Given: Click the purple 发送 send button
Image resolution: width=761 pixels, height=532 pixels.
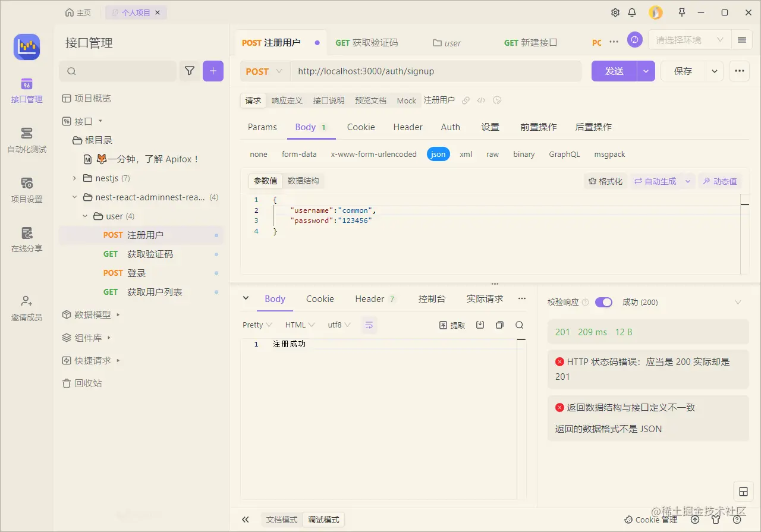Looking at the screenshot, I should coord(613,71).
